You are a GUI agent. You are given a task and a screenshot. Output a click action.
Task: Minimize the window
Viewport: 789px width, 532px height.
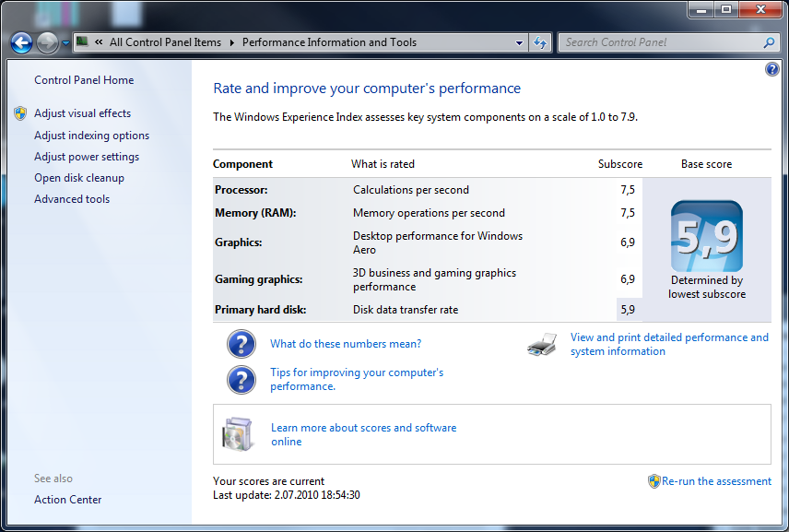click(x=702, y=9)
